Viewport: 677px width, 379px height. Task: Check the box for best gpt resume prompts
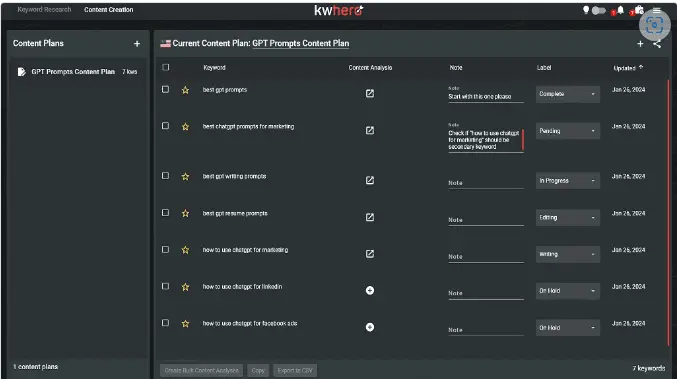tap(165, 213)
